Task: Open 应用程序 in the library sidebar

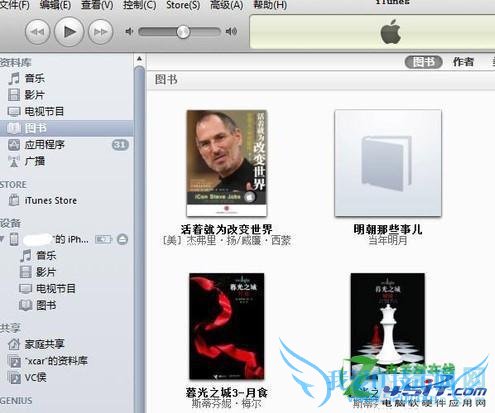Action: (x=67, y=145)
